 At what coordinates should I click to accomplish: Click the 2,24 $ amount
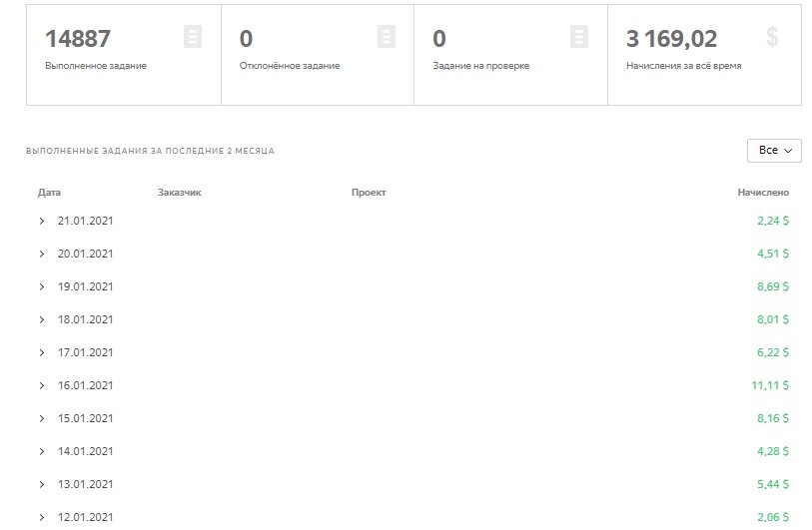tap(773, 221)
